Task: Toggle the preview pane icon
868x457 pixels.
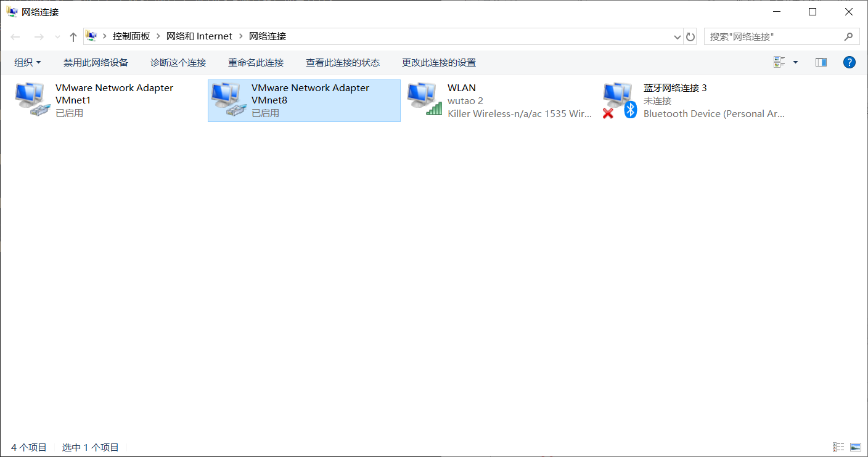Action: pyautogui.click(x=821, y=62)
